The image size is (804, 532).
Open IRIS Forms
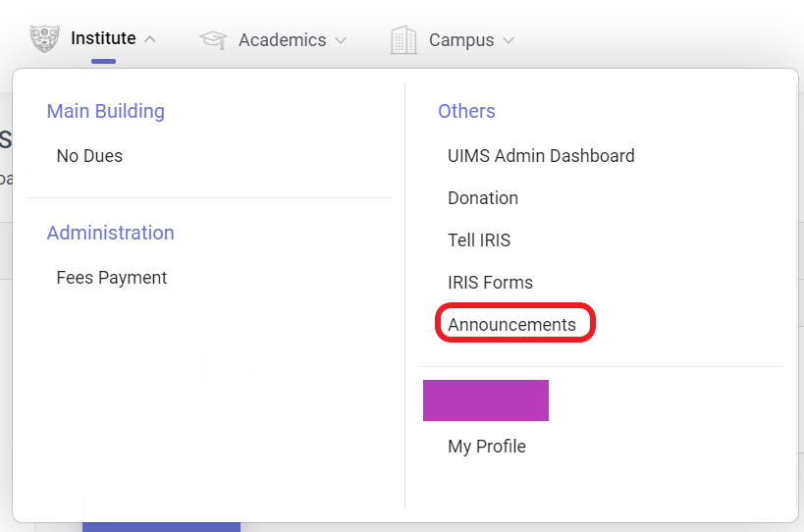tap(490, 283)
